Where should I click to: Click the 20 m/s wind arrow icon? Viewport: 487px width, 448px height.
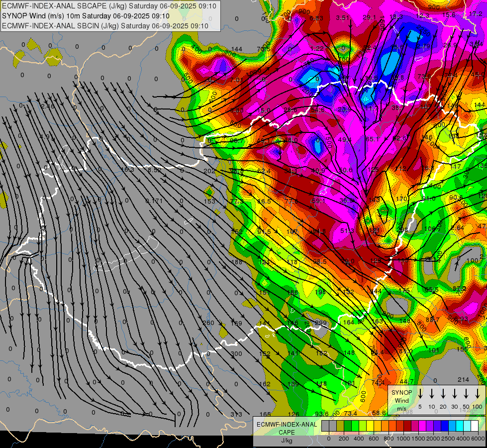[x=443, y=393]
